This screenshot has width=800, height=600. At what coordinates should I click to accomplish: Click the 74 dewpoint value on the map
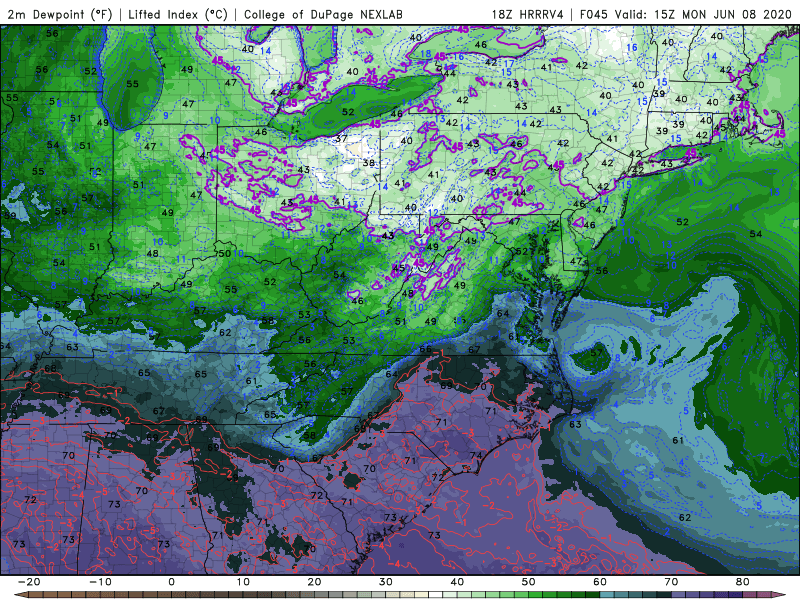point(476,455)
